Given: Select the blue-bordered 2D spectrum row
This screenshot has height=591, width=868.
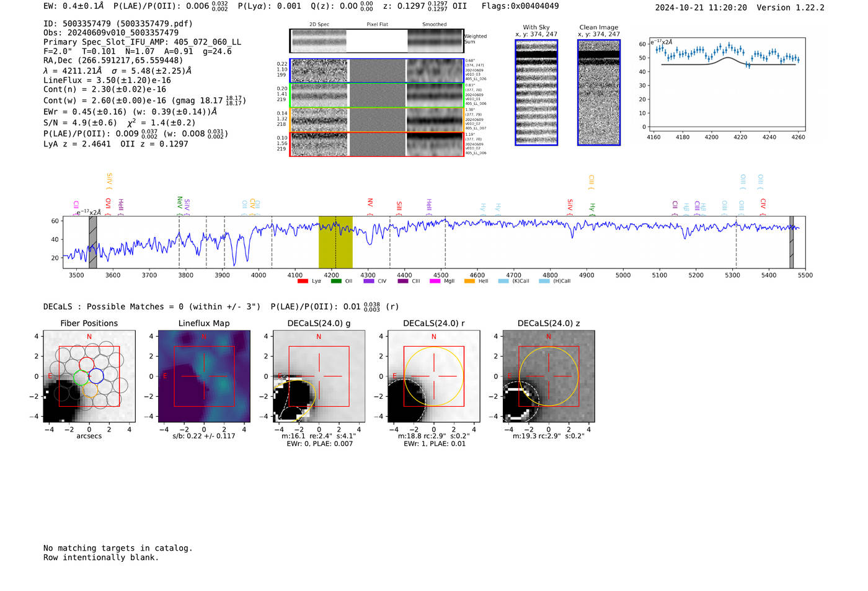Looking at the screenshot, I should point(376,71).
